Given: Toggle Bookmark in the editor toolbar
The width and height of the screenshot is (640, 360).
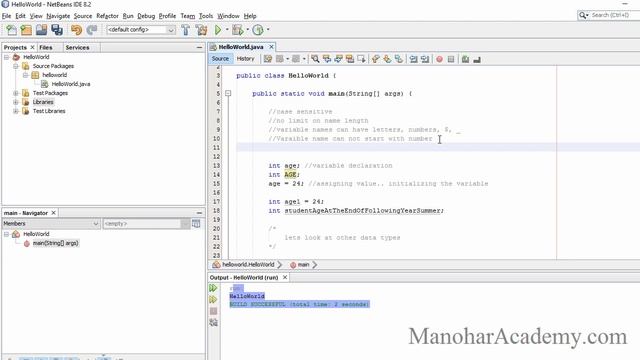Looking at the screenshot, I should (399, 59).
